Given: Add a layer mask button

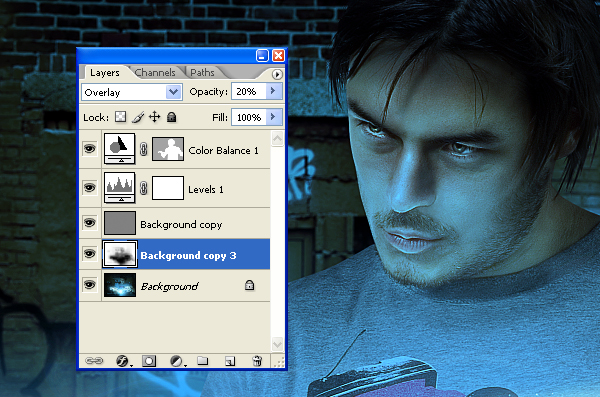Looking at the screenshot, I should point(149,361).
